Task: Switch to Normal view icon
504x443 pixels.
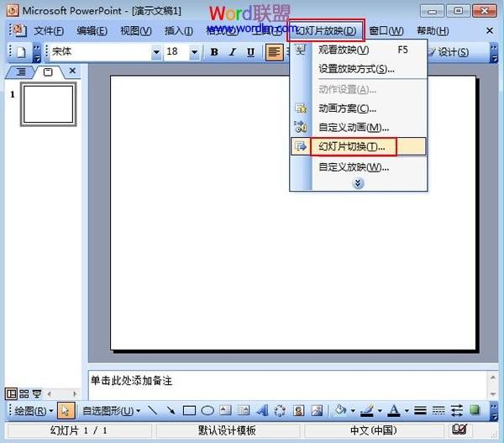Action: click(x=11, y=393)
